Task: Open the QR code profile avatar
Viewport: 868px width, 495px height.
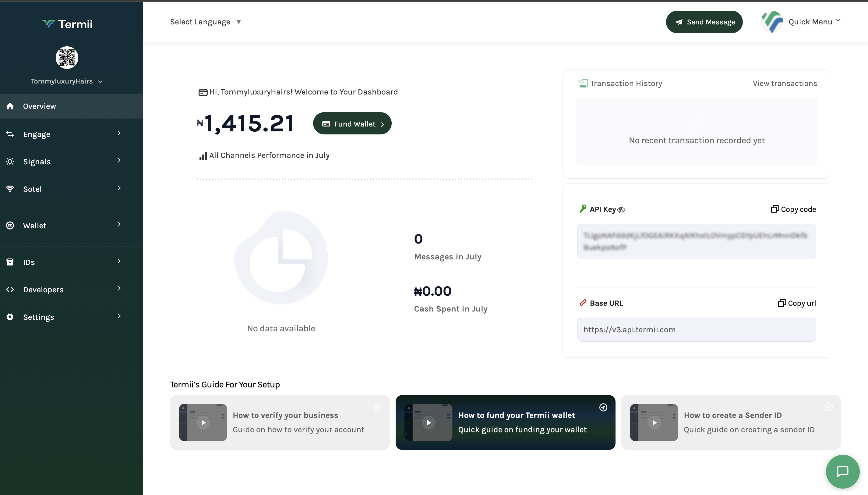Action: (67, 57)
